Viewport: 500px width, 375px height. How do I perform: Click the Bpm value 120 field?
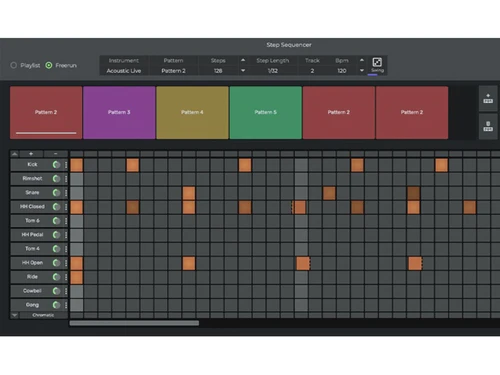click(342, 71)
